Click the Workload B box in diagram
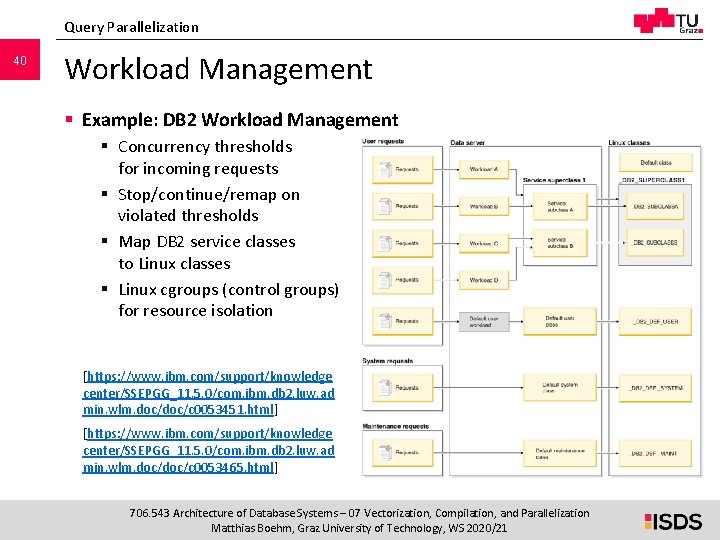 [484, 206]
